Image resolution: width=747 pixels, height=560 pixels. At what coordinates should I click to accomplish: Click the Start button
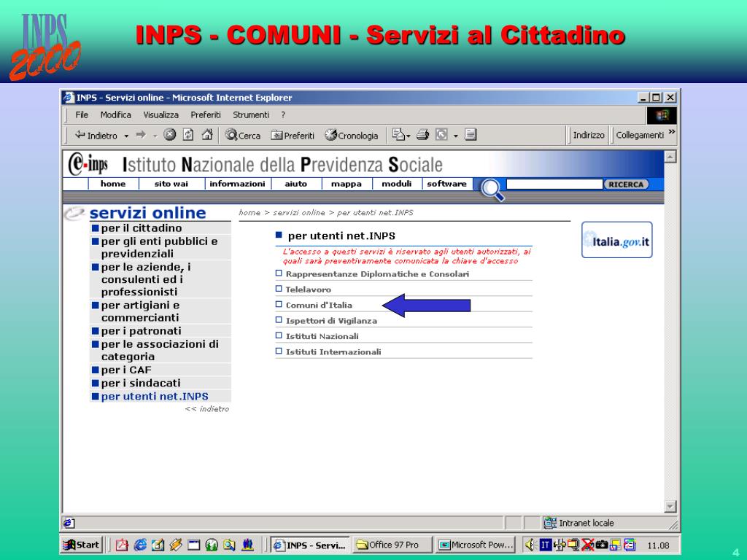pyautogui.click(x=82, y=545)
